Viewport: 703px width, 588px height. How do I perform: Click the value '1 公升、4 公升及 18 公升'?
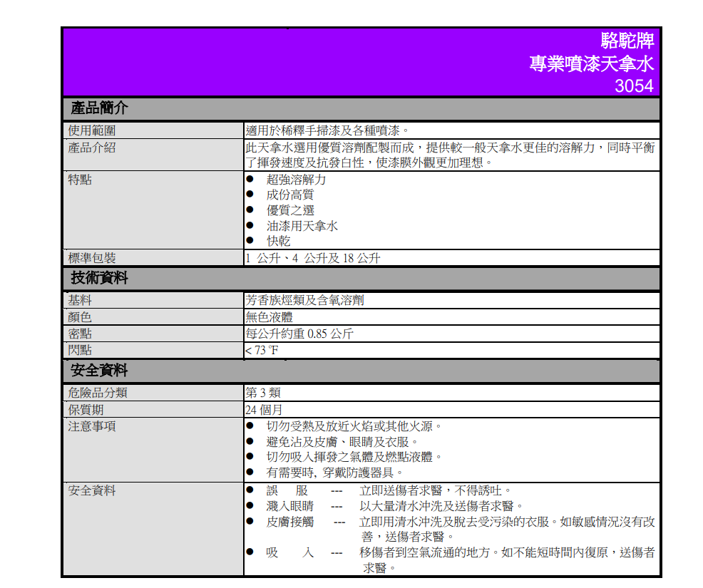(x=313, y=258)
